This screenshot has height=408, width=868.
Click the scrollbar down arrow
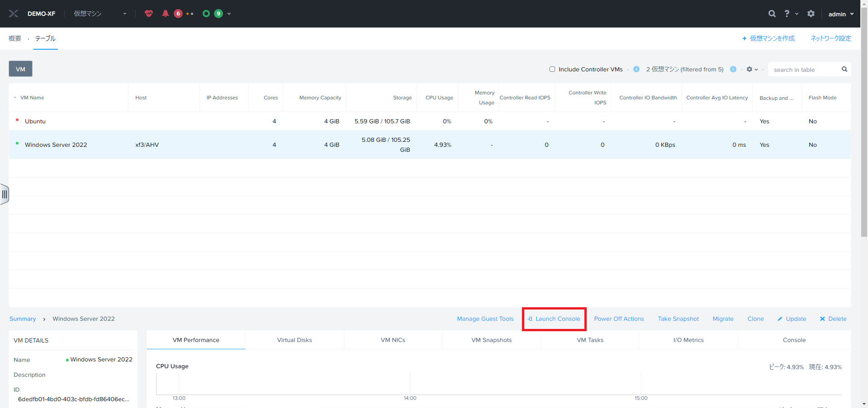(864, 404)
